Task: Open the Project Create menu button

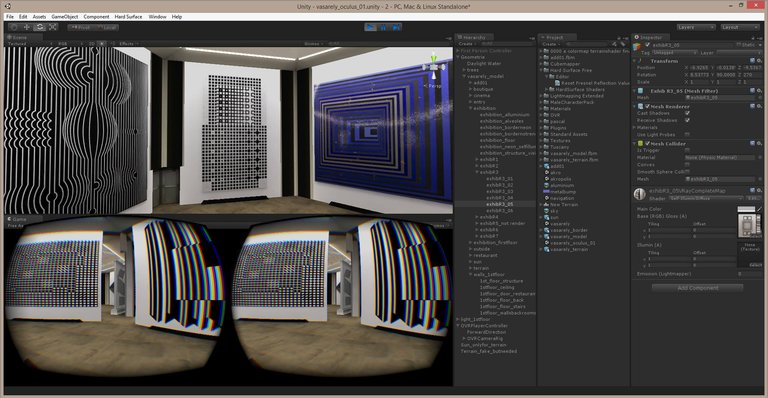Action: (550, 44)
